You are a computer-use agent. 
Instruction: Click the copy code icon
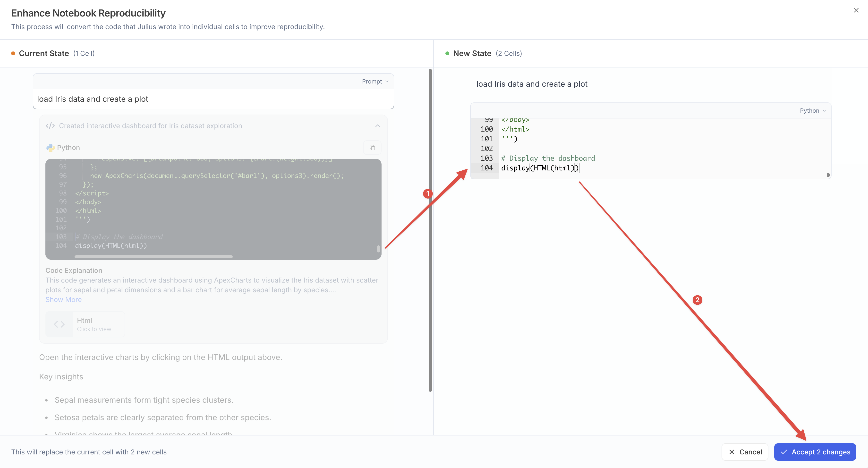[x=372, y=148]
